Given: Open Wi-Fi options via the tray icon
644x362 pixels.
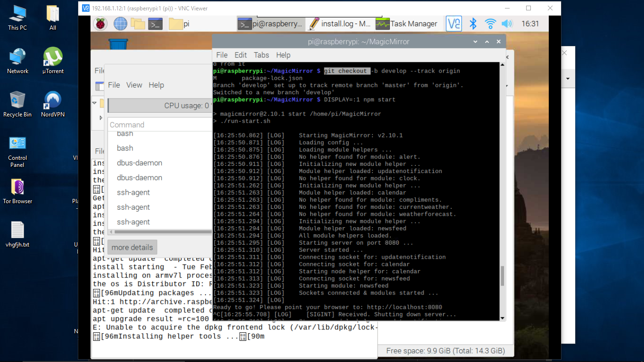Looking at the screenshot, I should [x=490, y=24].
